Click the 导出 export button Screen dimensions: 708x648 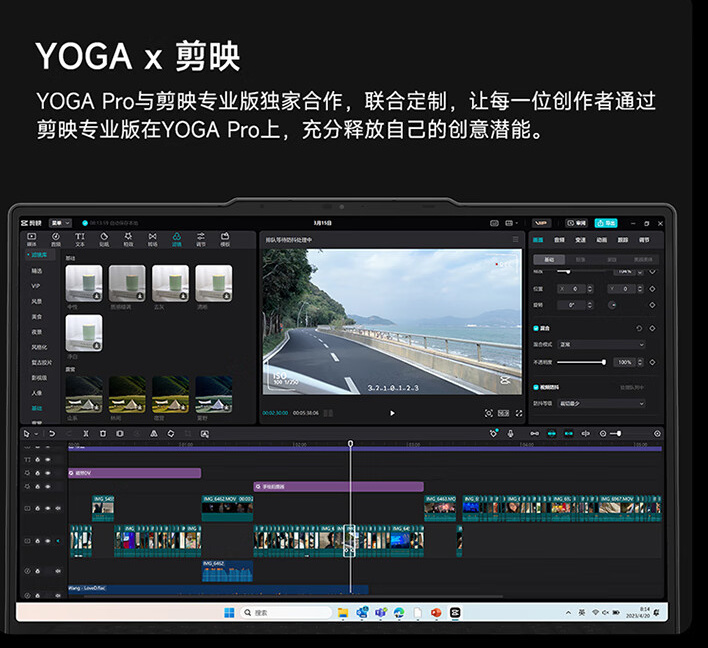point(606,223)
